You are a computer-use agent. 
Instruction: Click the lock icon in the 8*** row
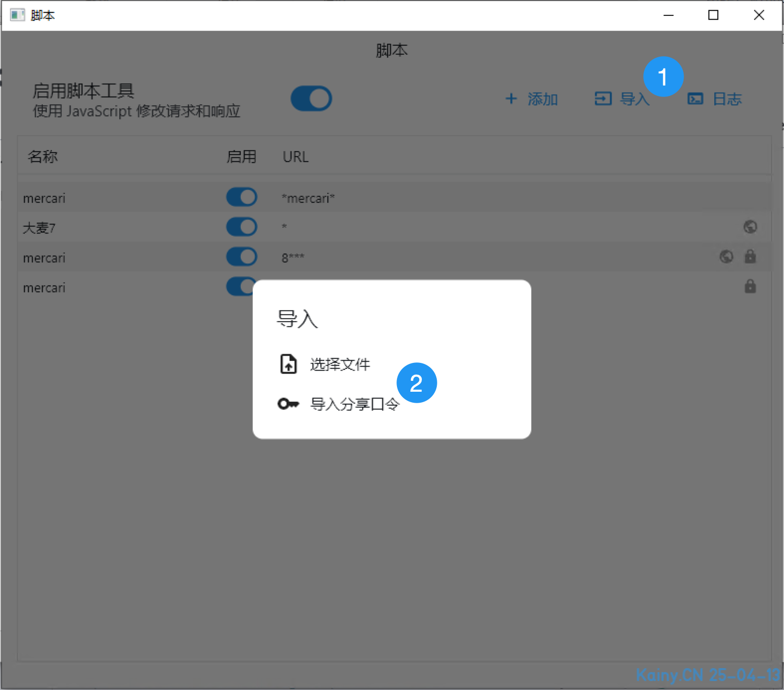point(750,257)
